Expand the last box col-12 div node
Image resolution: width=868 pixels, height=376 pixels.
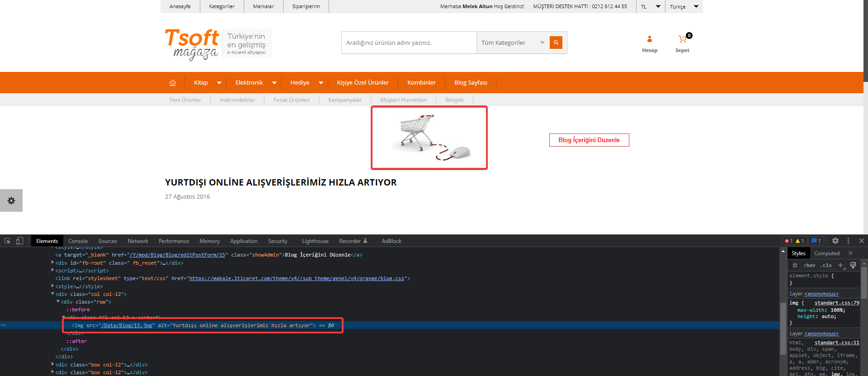[x=52, y=372]
